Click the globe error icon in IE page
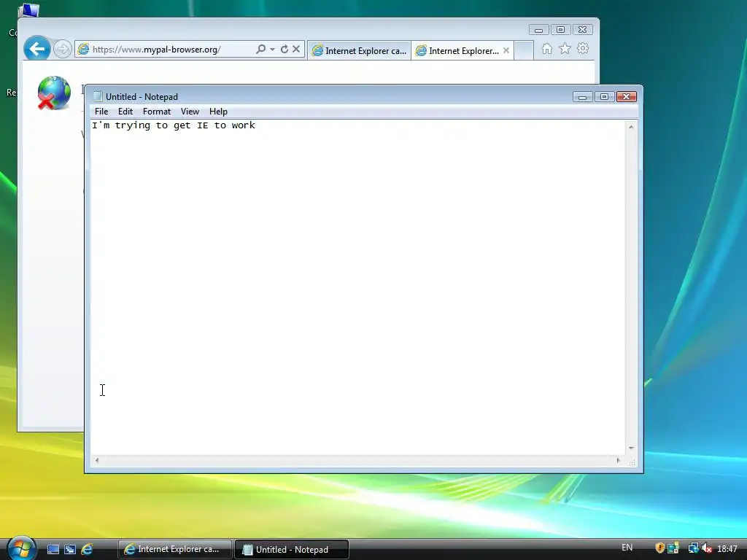This screenshot has height=560, width=747. (54, 93)
